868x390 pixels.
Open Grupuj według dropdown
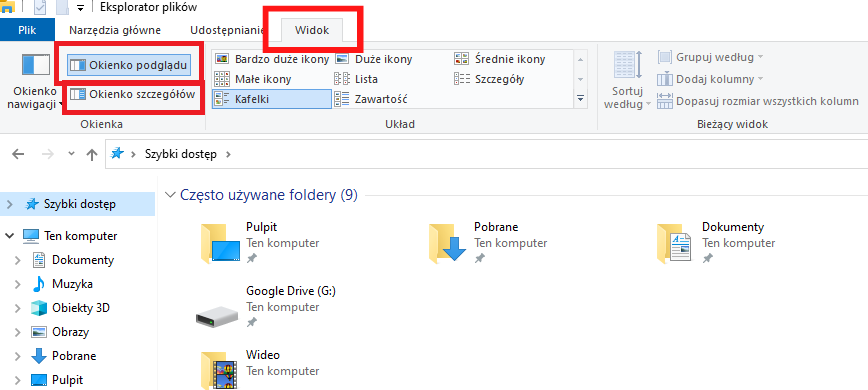click(x=710, y=57)
